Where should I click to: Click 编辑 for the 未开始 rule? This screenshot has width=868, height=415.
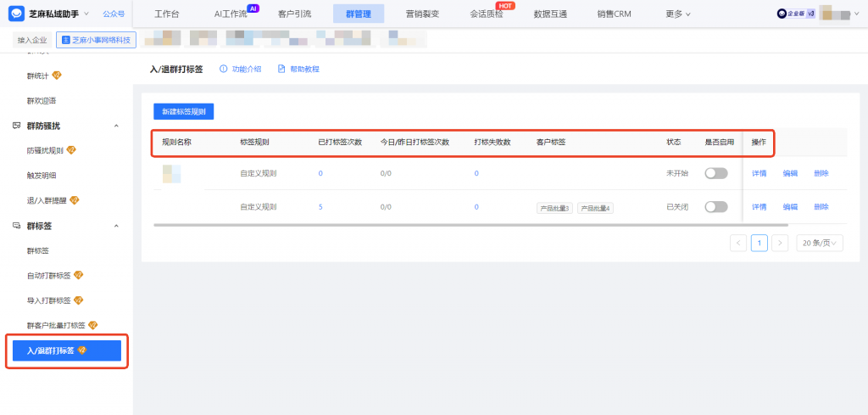[x=790, y=173]
